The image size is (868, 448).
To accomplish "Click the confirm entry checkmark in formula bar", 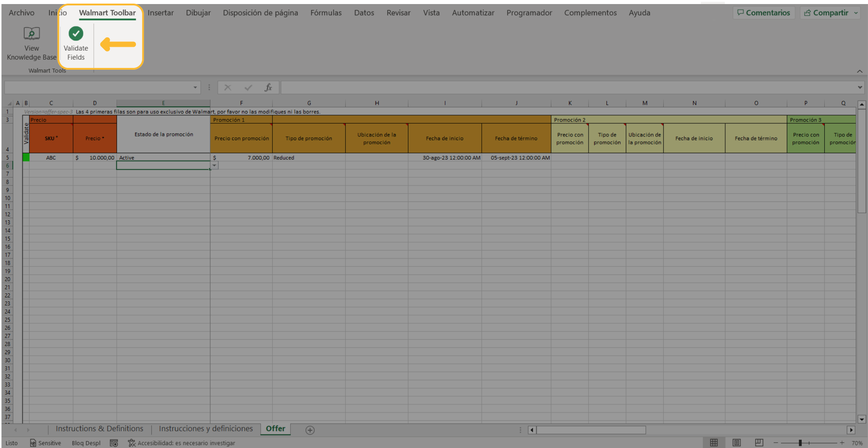I will coord(248,87).
